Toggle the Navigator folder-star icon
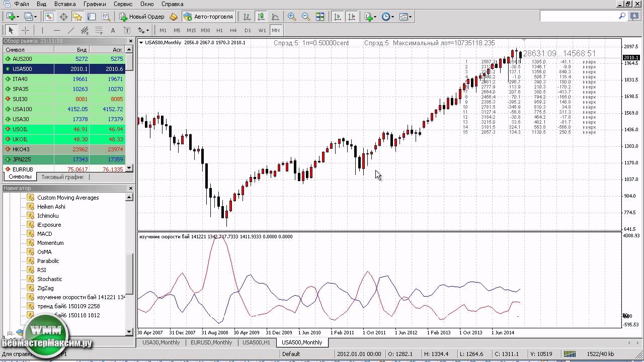 (x=77, y=17)
